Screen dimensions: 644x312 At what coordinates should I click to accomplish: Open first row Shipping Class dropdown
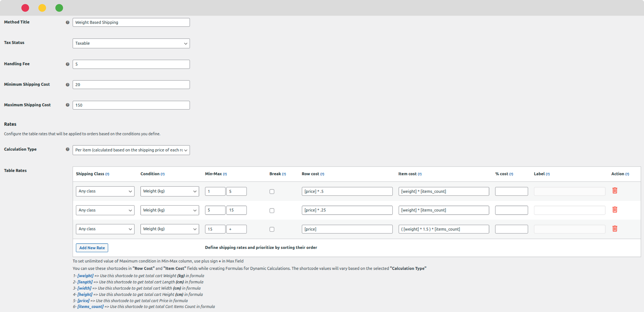(x=105, y=191)
